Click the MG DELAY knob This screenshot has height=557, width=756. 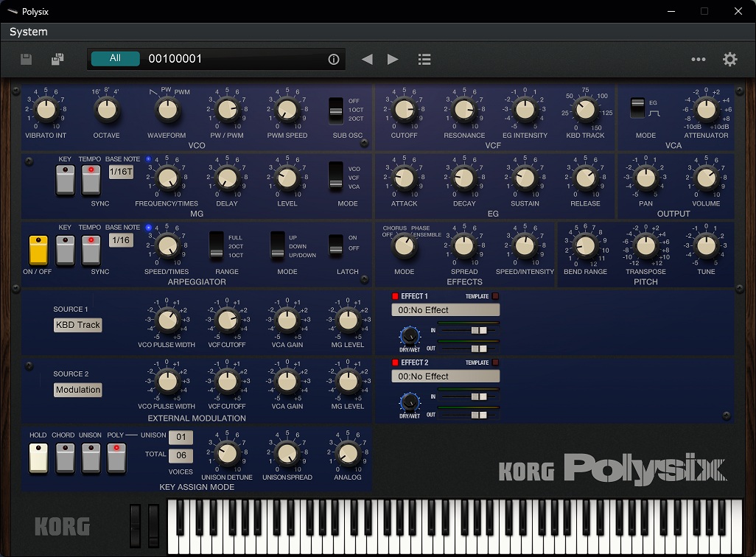(x=227, y=178)
